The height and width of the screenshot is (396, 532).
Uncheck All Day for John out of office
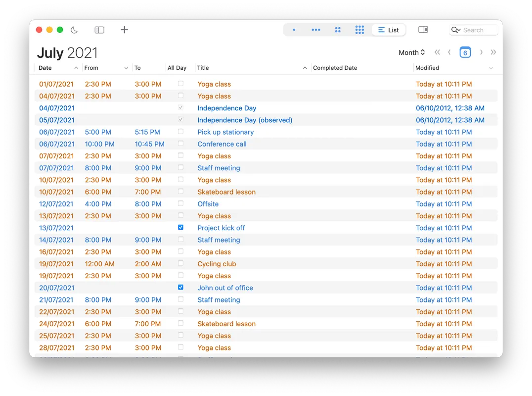click(x=180, y=287)
